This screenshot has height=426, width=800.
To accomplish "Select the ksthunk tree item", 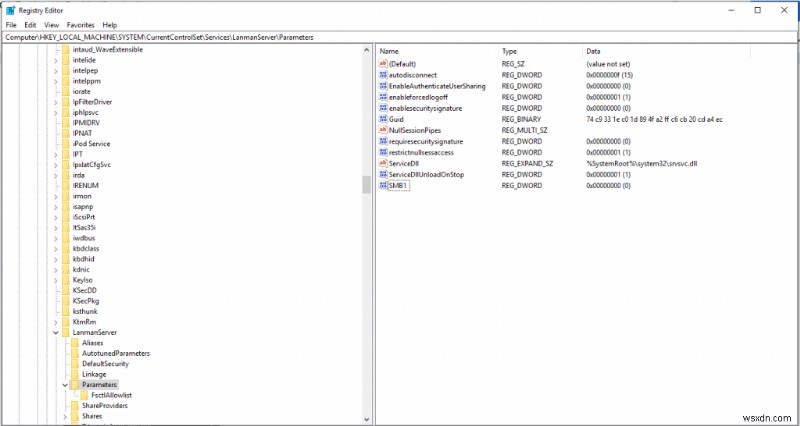I will click(x=85, y=311).
